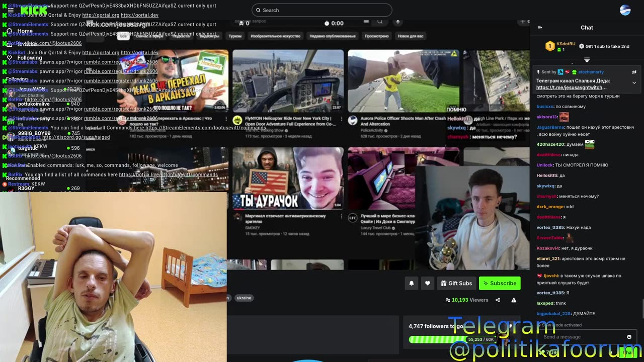Click the 10,193 Viewers counter

(467, 300)
